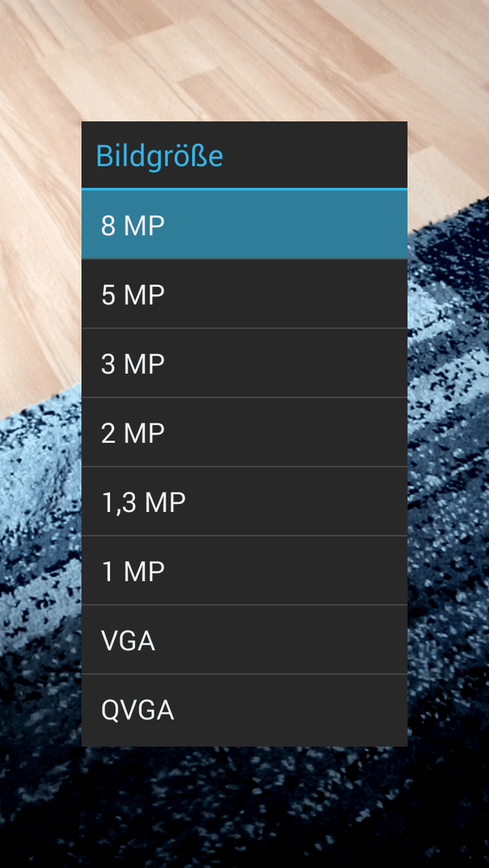Switch image size to VGA

(x=244, y=640)
